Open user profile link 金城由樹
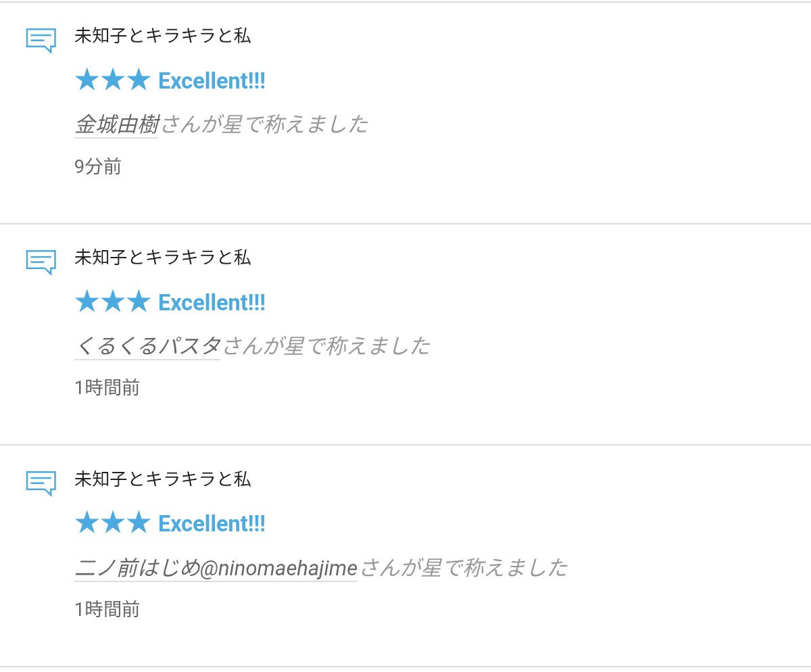This screenshot has width=811, height=672. [x=116, y=124]
